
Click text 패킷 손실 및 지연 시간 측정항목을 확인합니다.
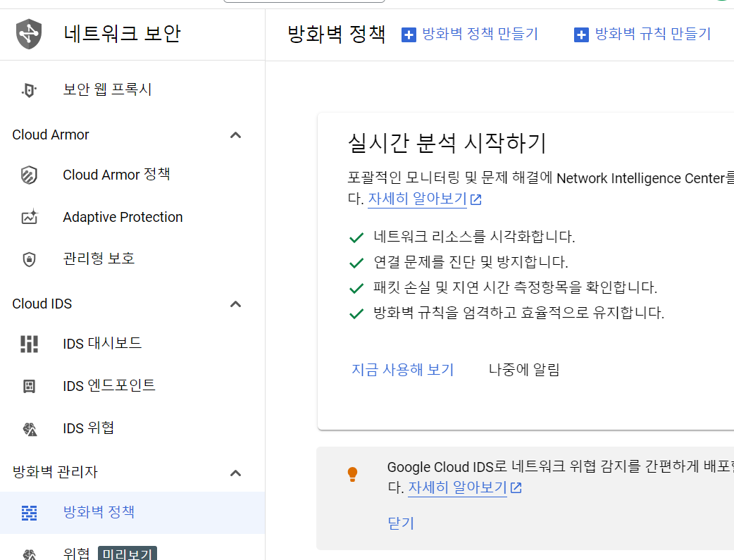pyautogui.click(x=516, y=287)
